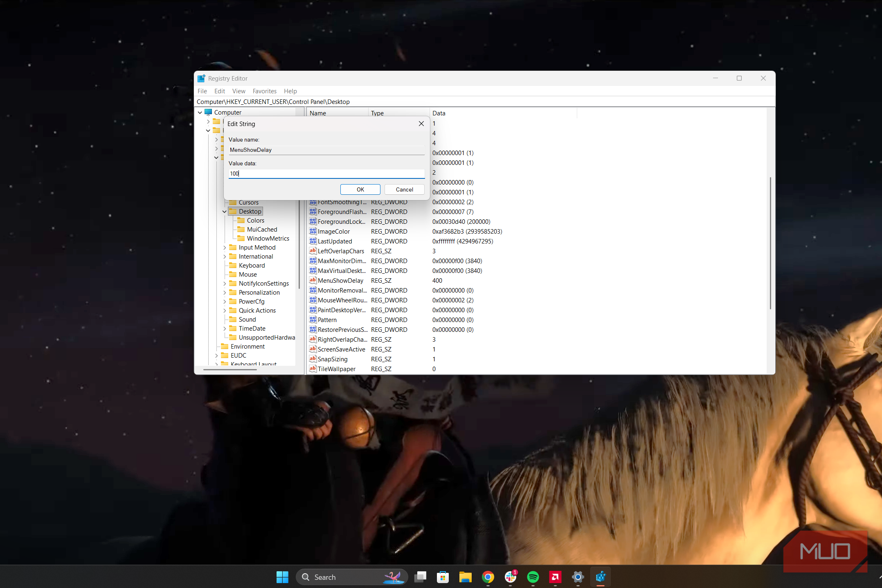Click the Windows Start button

click(282, 577)
